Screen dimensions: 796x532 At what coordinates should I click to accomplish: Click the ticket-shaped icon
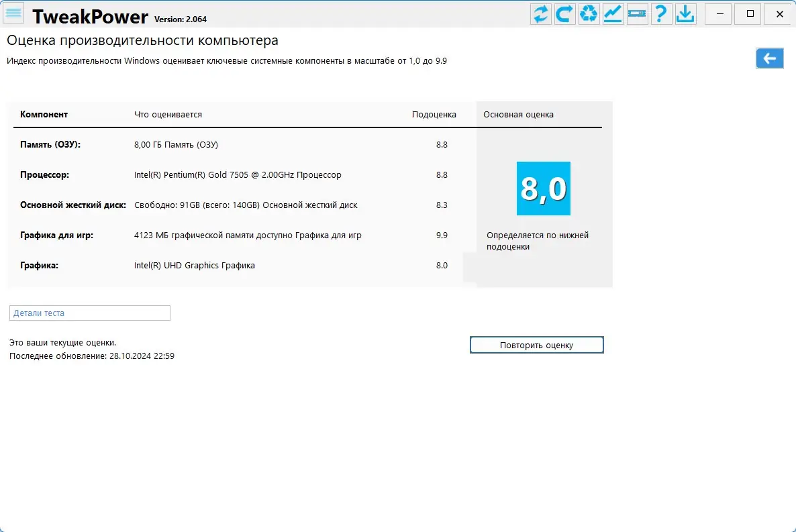[637, 13]
